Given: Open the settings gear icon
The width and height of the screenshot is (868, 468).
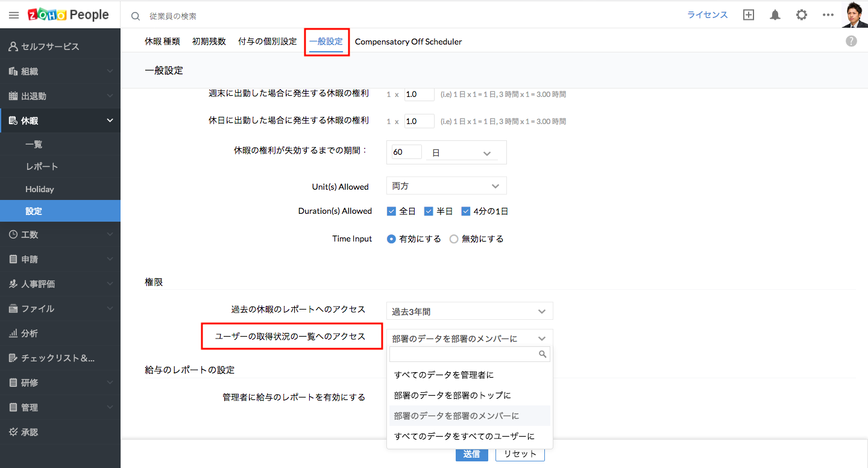Looking at the screenshot, I should tap(802, 15).
